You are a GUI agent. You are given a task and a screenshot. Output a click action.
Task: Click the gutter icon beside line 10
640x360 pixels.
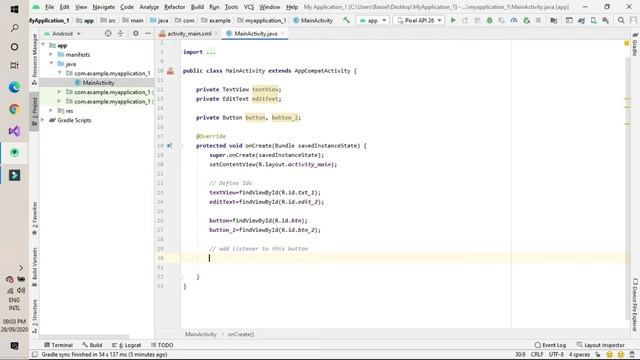170,71
